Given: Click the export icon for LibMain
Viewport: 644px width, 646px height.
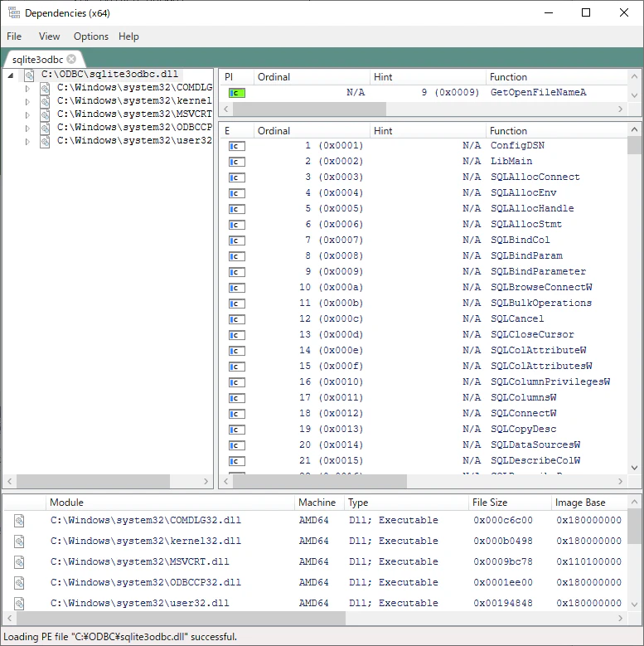Looking at the screenshot, I should (237, 162).
